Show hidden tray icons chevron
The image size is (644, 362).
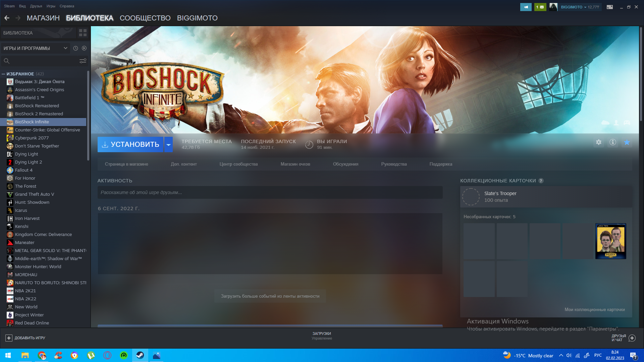point(561,355)
